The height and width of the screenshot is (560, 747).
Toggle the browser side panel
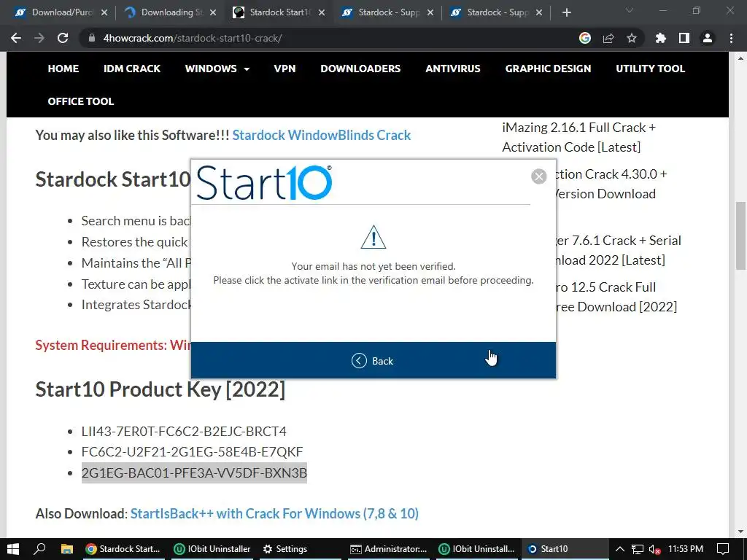coord(684,38)
